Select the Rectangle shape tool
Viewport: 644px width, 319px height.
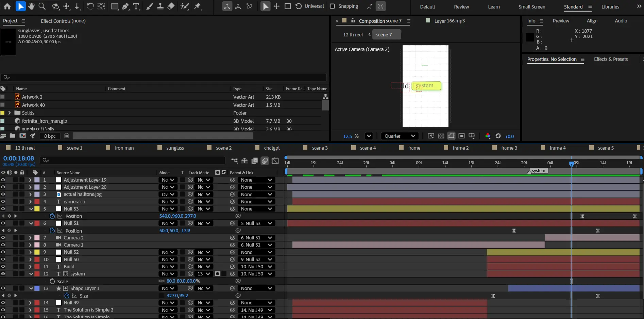click(x=115, y=6)
